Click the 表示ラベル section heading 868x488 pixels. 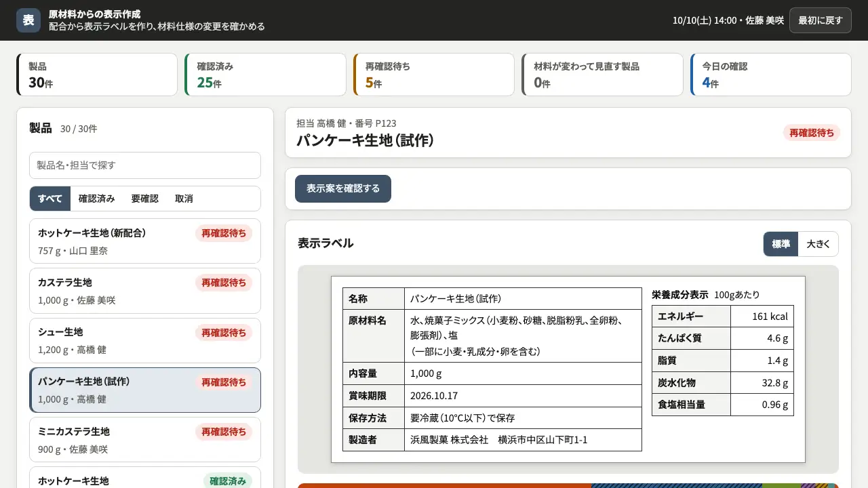pos(325,243)
